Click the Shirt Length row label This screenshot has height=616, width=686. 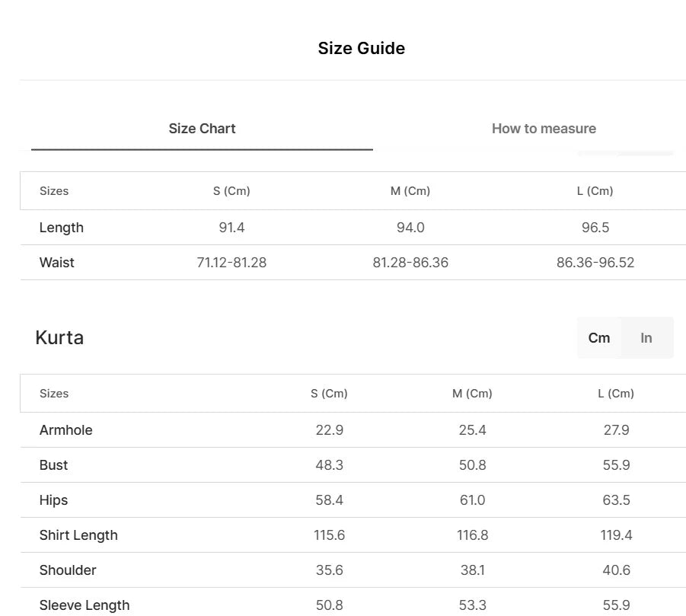coord(78,535)
